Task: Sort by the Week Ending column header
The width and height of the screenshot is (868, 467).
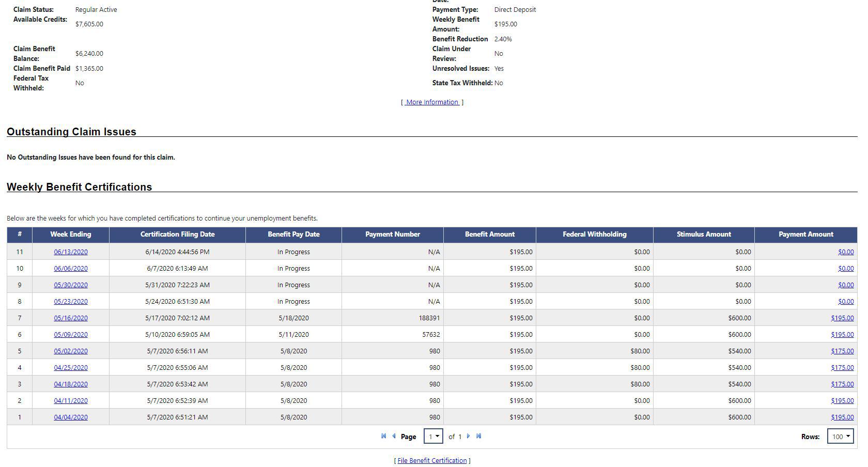Action: click(70, 235)
